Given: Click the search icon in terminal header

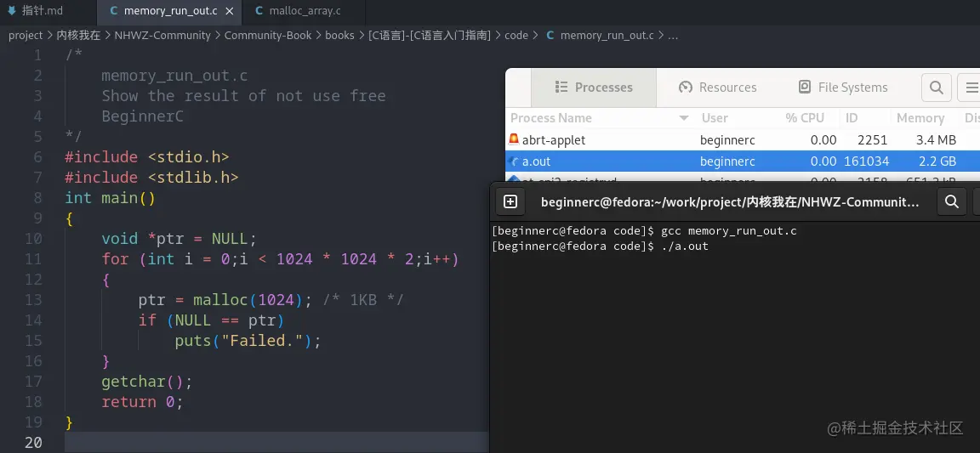Looking at the screenshot, I should point(952,201).
